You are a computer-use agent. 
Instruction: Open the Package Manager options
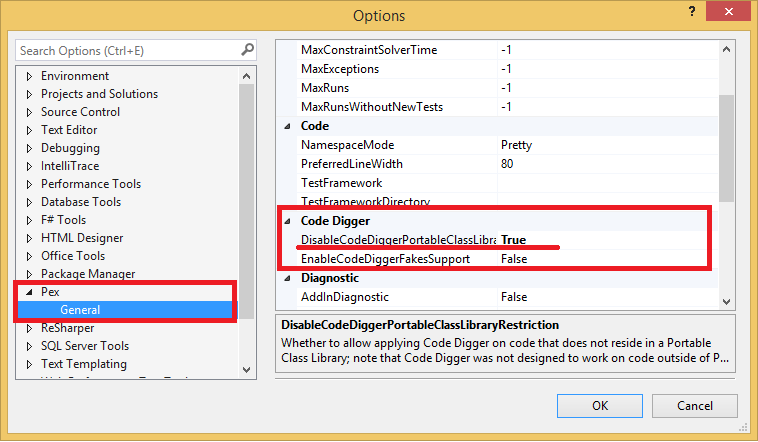pyautogui.click(x=88, y=274)
